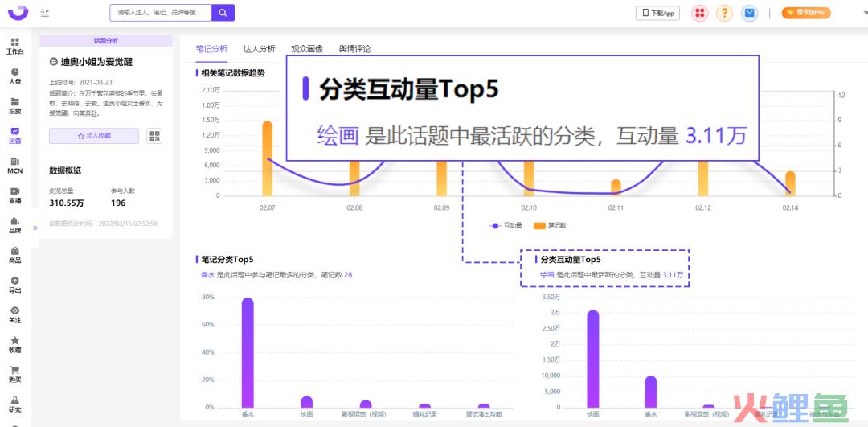The width and height of the screenshot is (868, 427).
Task: Open 大盘 in the sidebar
Action: tap(15, 76)
